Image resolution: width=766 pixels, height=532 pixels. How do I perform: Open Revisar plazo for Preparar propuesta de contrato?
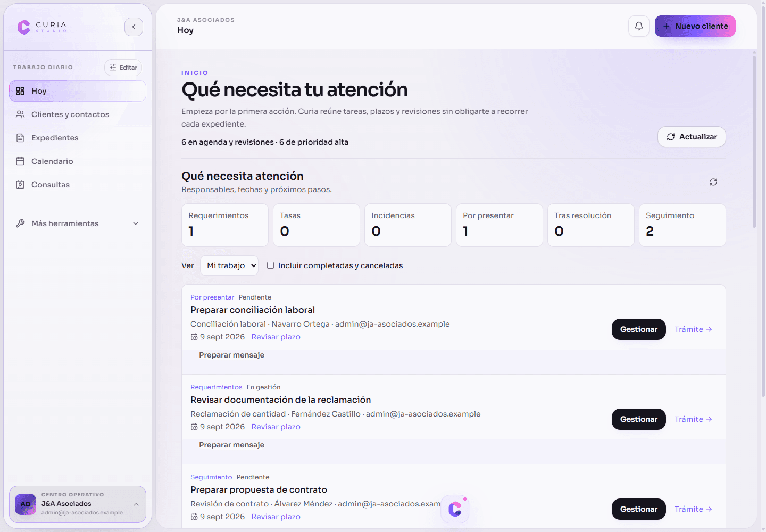(276, 517)
